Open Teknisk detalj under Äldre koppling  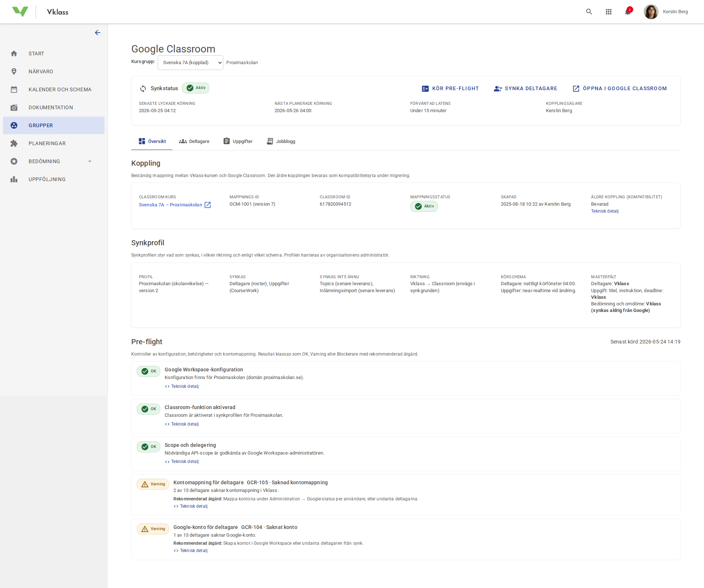tap(605, 211)
